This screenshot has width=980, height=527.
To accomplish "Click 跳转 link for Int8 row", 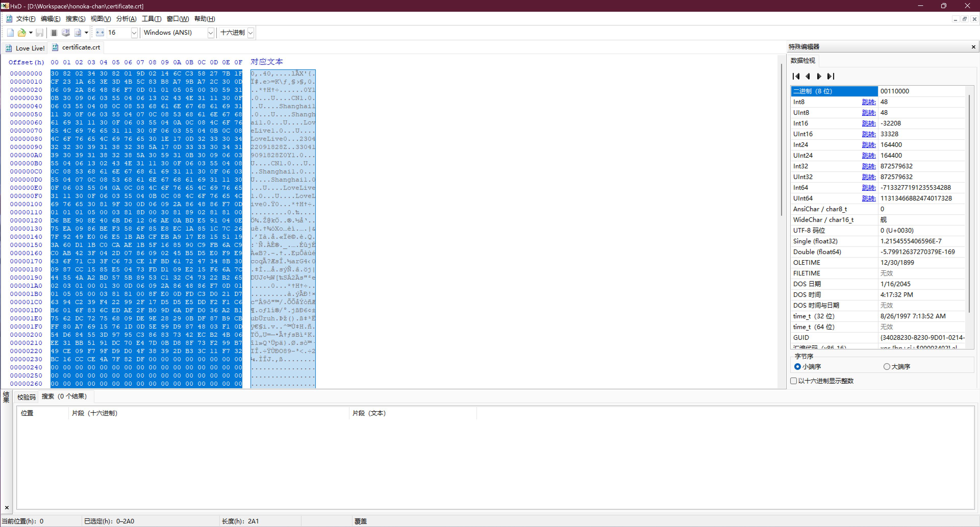I will [x=869, y=102].
